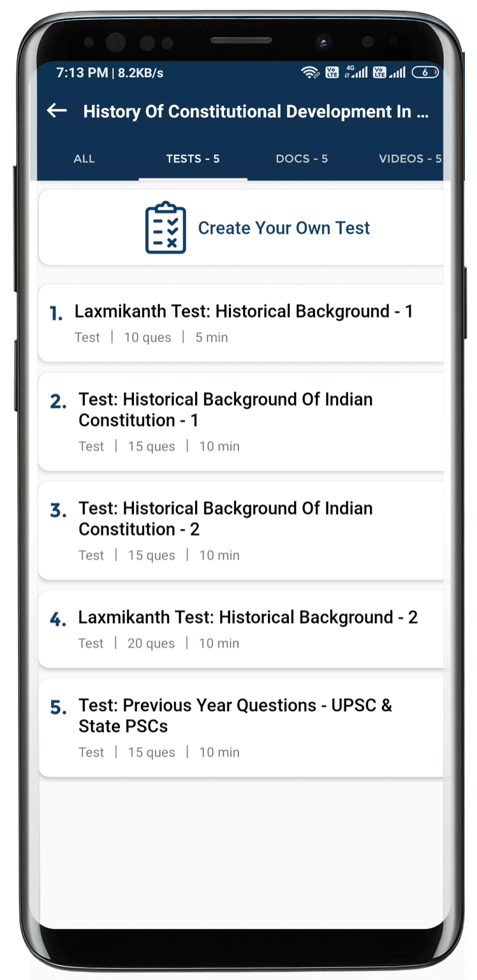The width and height of the screenshot is (477, 980).
Task: Tap the Wi-Fi status icon
Action: (310, 73)
